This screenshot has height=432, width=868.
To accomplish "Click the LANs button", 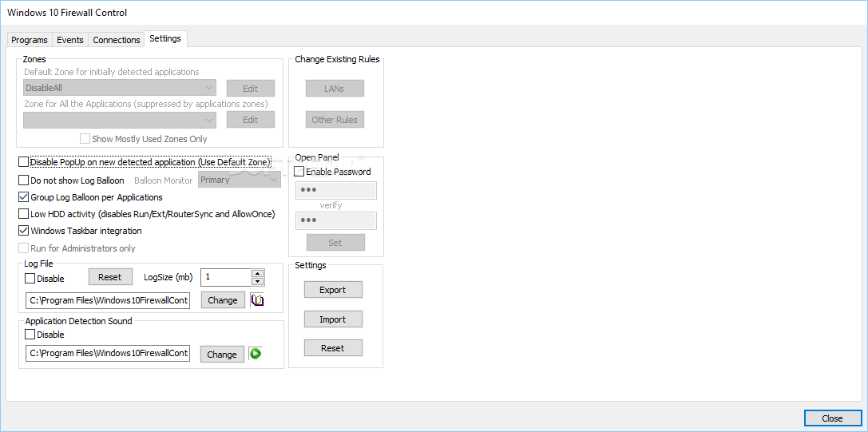I will 335,88.
